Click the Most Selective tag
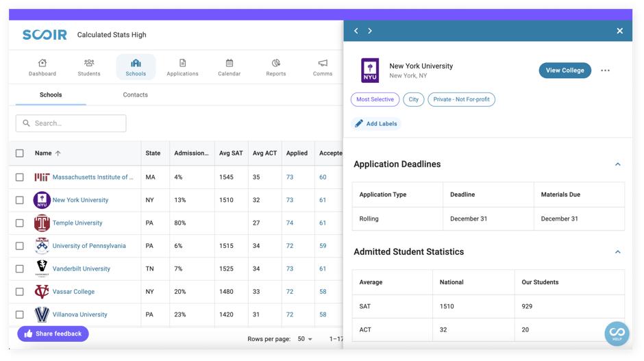The width and height of the screenshot is (644, 361). click(375, 99)
